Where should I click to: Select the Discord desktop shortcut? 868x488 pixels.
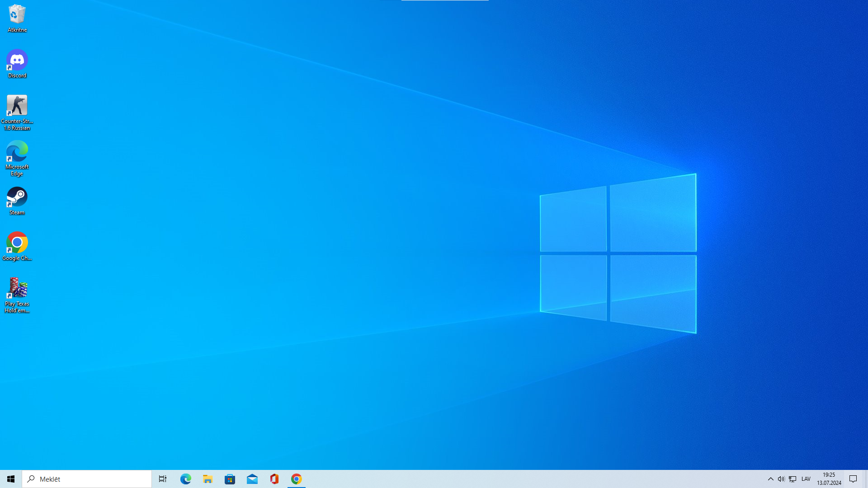17,64
